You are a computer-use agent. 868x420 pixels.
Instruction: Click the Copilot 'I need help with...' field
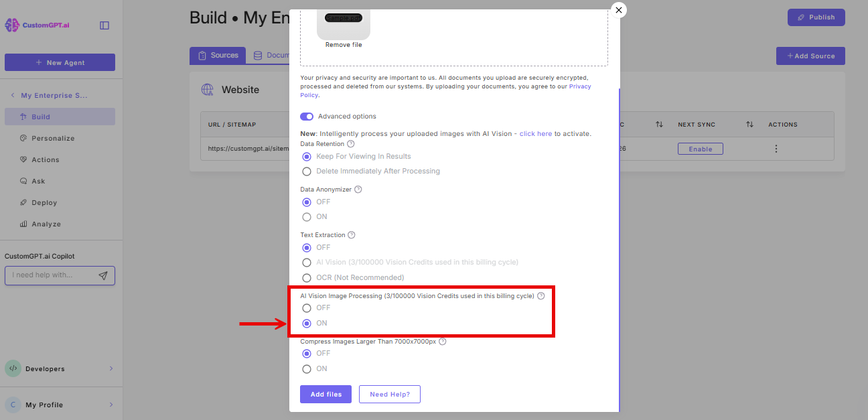(x=60, y=275)
